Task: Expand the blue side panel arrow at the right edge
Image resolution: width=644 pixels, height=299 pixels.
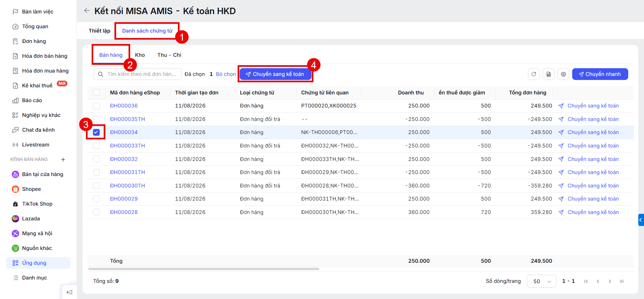Action: tap(641, 220)
